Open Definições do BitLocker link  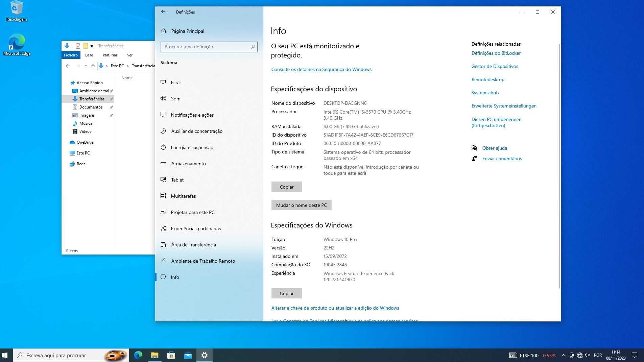496,53
